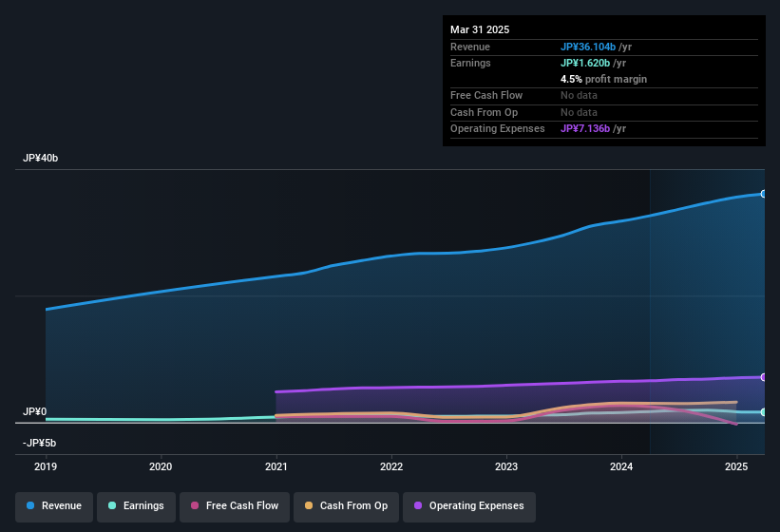The height and width of the screenshot is (532, 780).
Task: Click the 2019 x-axis label
Action: [46, 466]
